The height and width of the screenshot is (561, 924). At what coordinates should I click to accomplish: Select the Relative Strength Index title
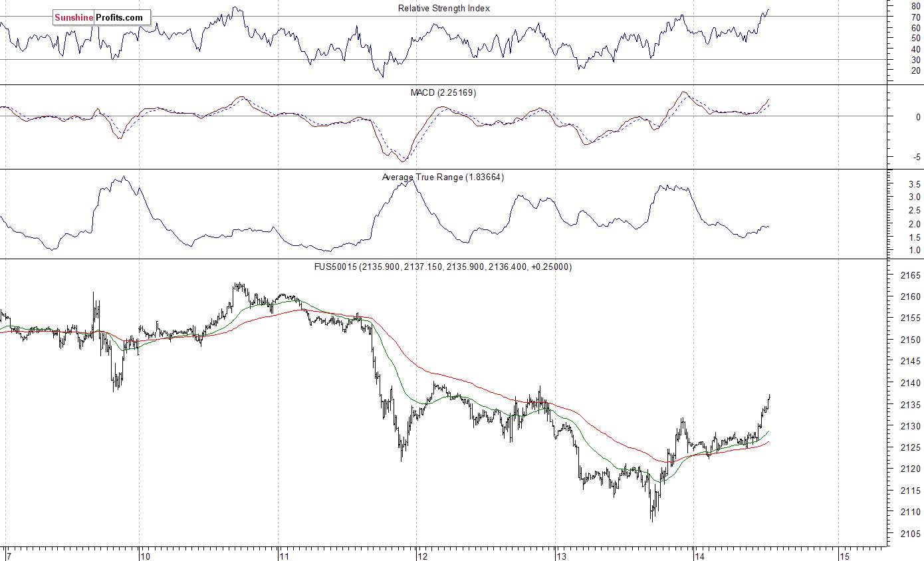pos(444,8)
